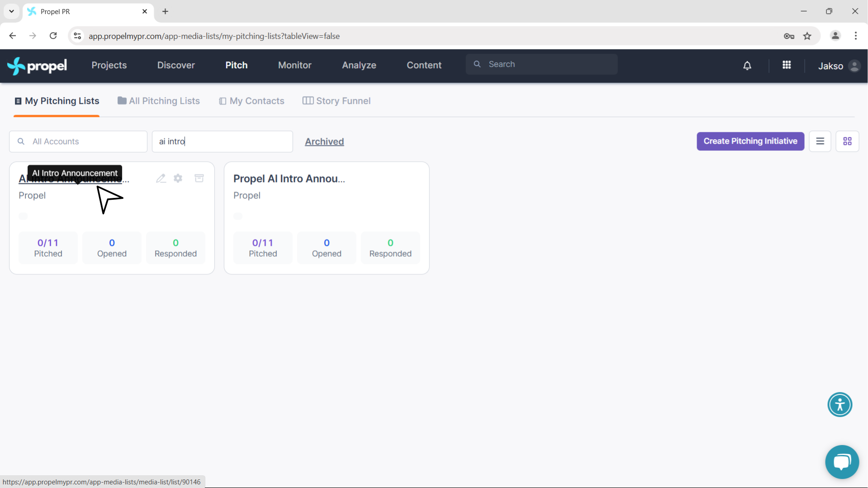Open the accessibility widget
Screen dimensions: 868x488
tap(840, 404)
